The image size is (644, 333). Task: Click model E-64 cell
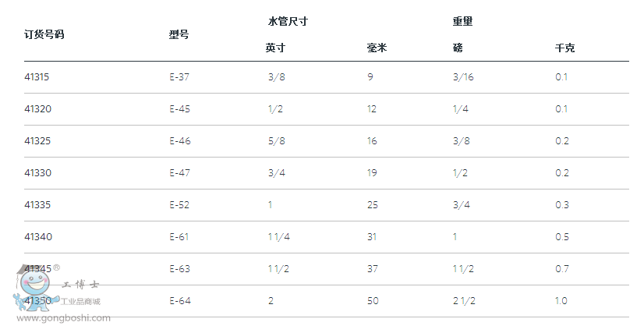[179, 301]
